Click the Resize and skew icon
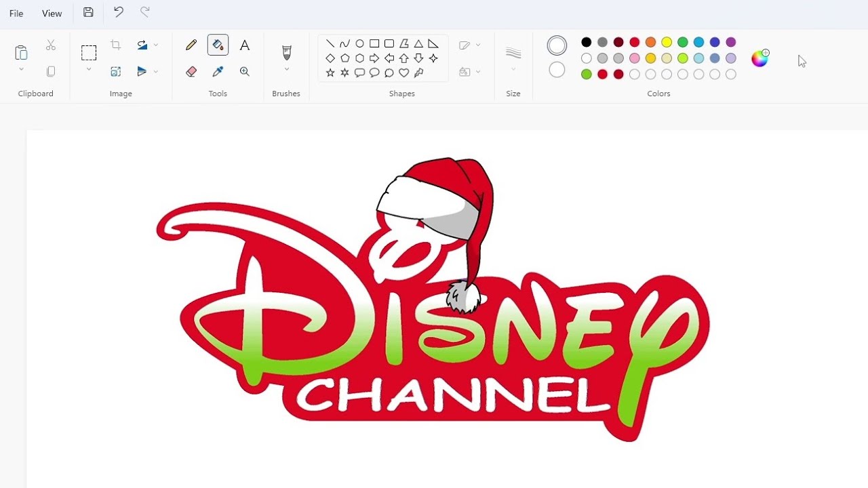This screenshot has height=488, width=868. [x=116, y=71]
